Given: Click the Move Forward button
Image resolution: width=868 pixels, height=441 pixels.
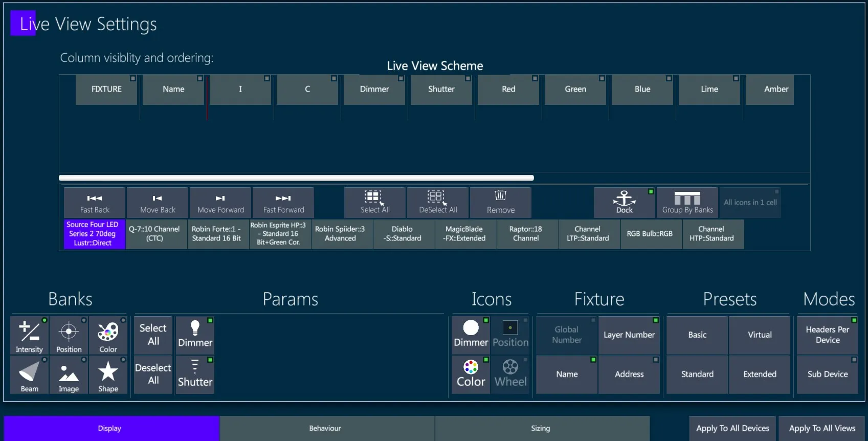Looking at the screenshot, I should coord(220,203).
